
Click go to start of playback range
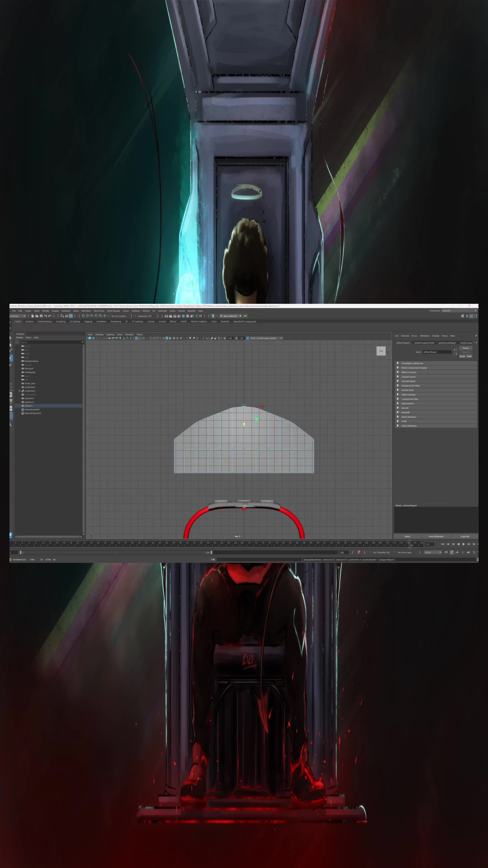coord(443,544)
